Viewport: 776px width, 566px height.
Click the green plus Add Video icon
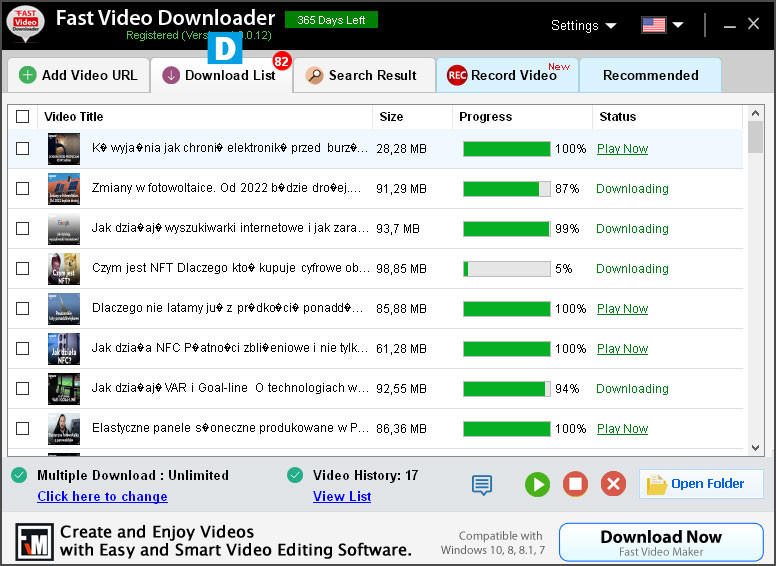click(x=27, y=75)
